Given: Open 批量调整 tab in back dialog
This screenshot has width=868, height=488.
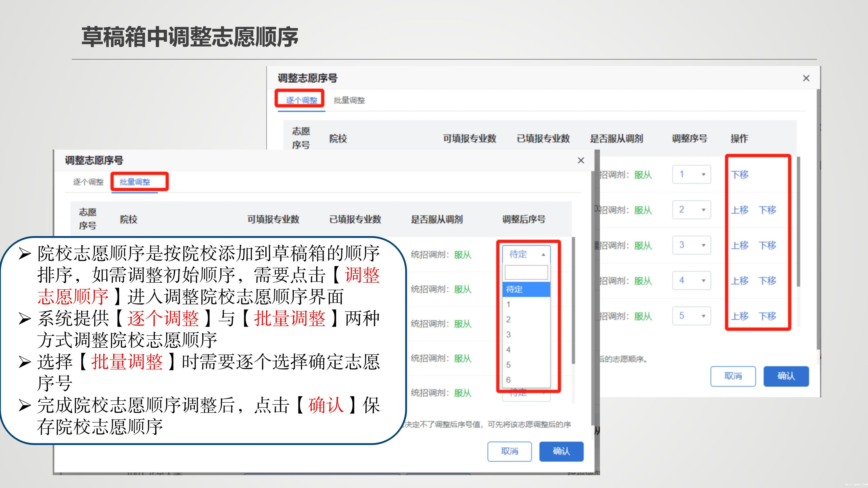Looking at the screenshot, I should pos(349,100).
